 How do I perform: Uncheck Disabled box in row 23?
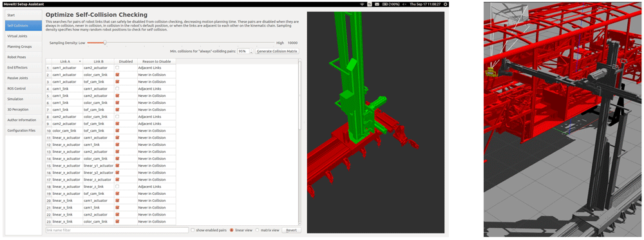117,221
